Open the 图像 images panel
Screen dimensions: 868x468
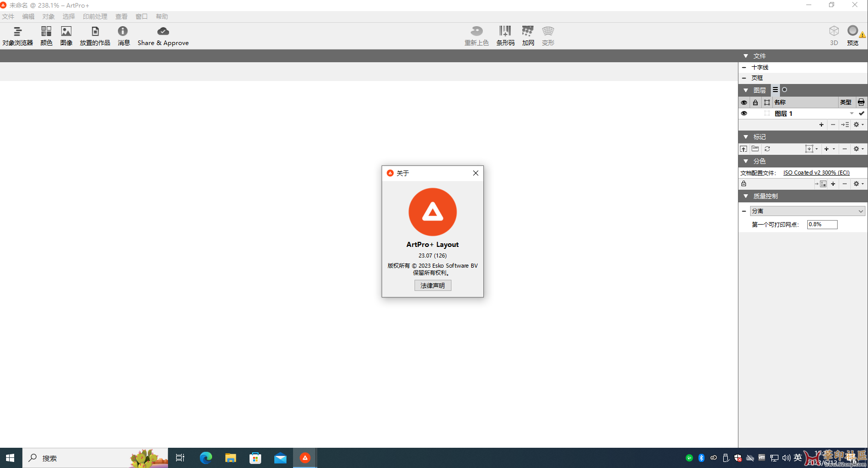coord(66,36)
